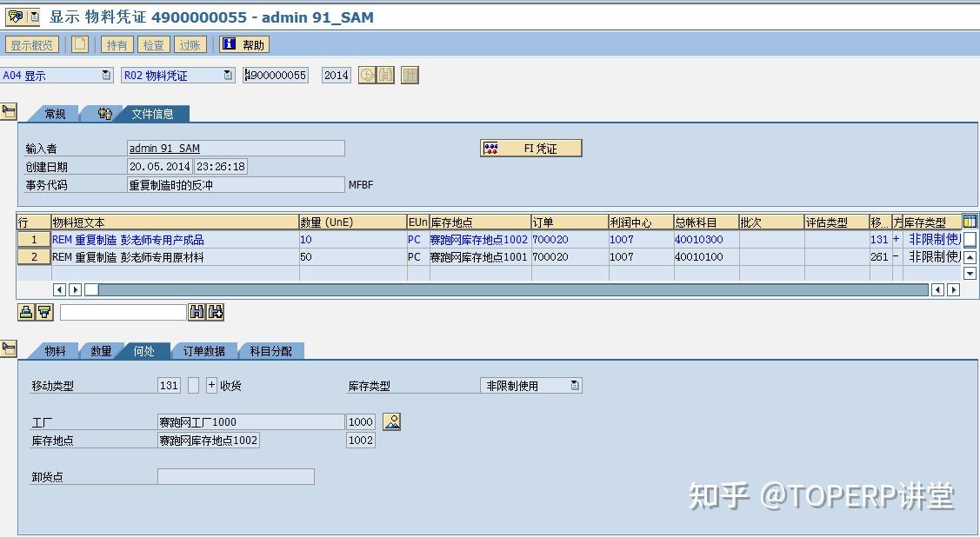This screenshot has width=980, height=537.
Task: Open the R02 物料凭证 dropdown
Action: (x=226, y=75)
